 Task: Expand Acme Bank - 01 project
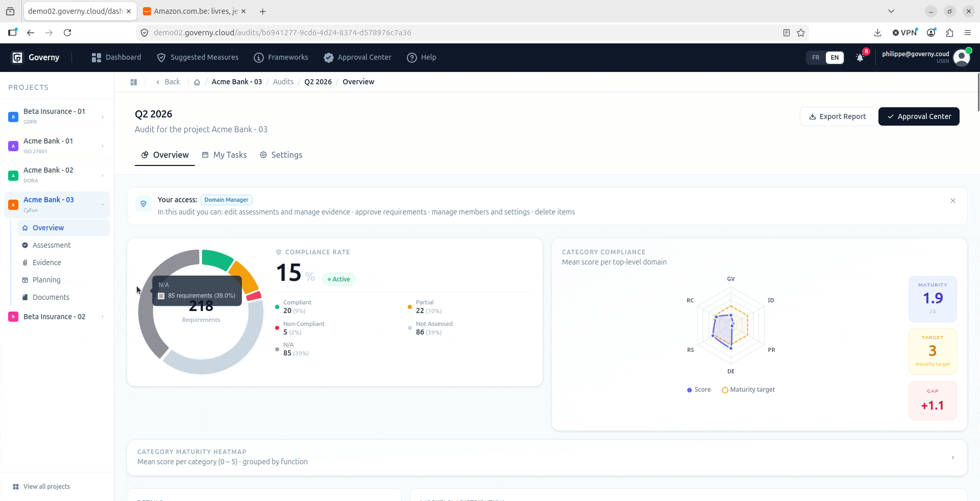103,146
